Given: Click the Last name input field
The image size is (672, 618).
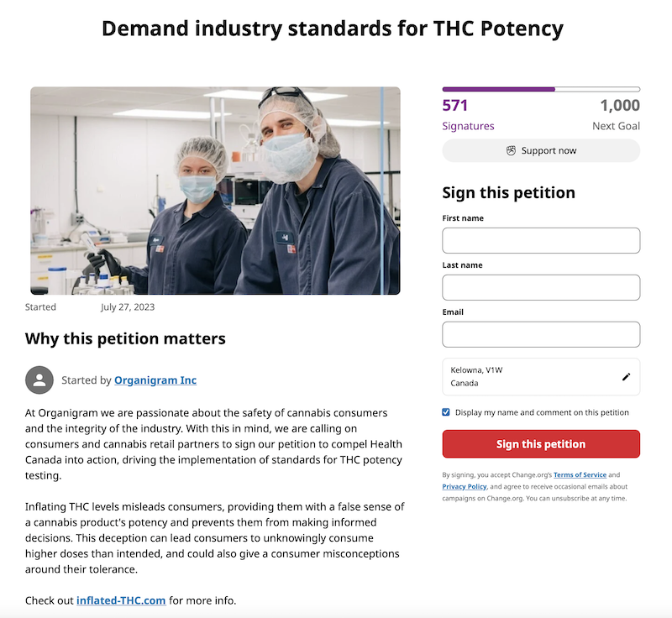Looking at the screenshot, I should [x=541, y=287].
